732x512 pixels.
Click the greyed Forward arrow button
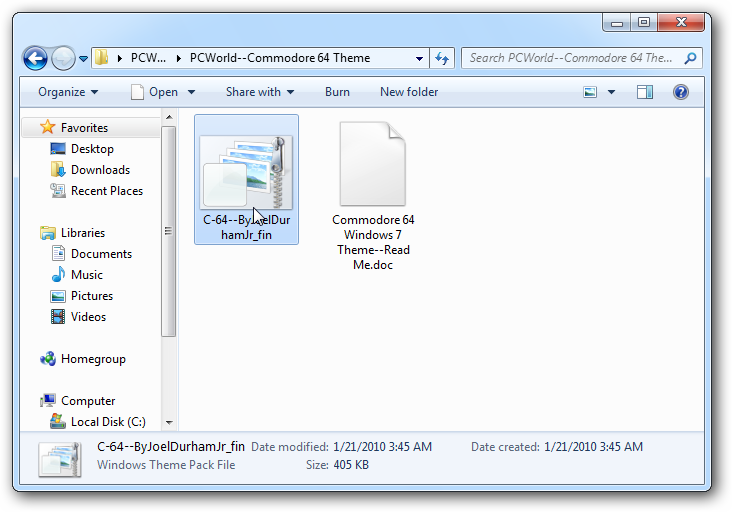click(63, 58)
